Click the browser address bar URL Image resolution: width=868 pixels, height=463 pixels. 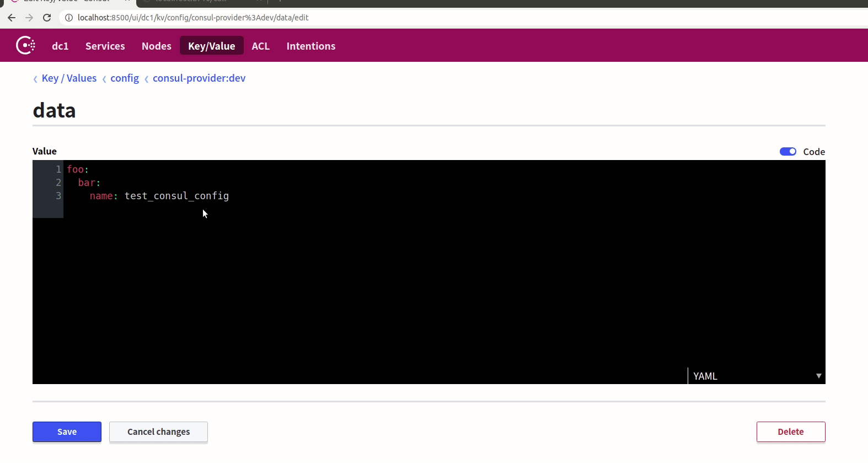[193, 18]
